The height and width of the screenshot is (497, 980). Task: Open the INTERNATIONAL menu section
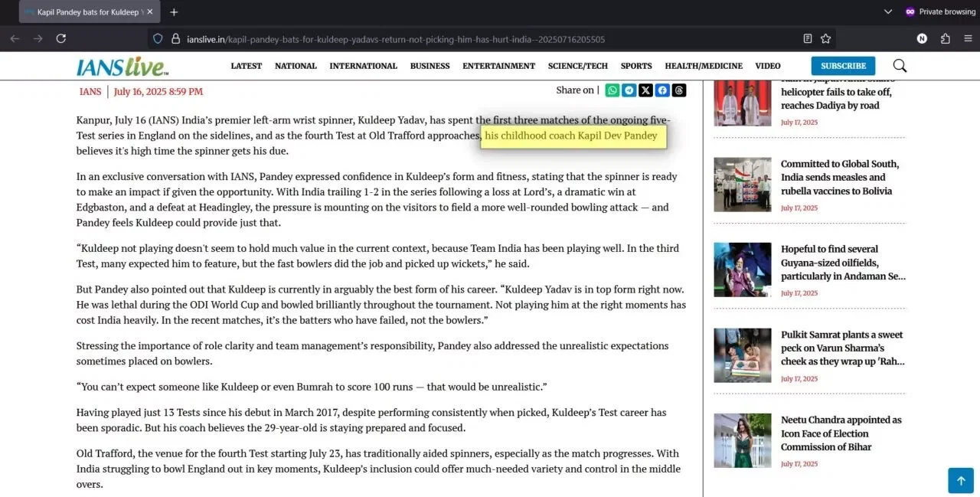tap(363, 66)
